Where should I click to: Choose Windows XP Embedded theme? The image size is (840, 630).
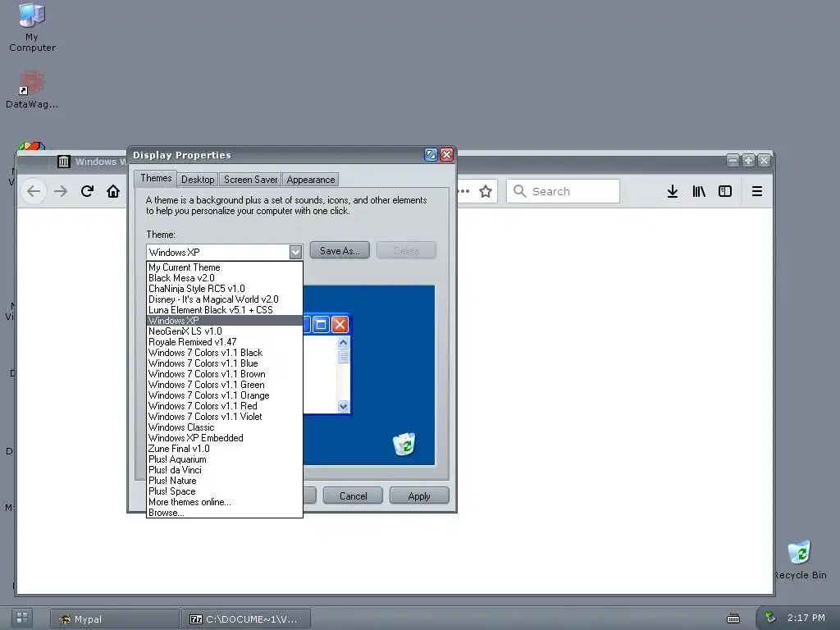(x=225, y=438)
